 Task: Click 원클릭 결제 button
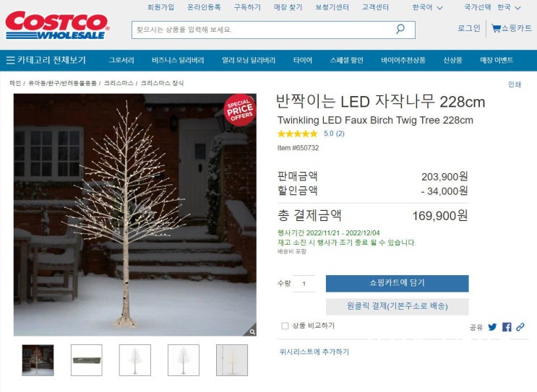[398, 306]
